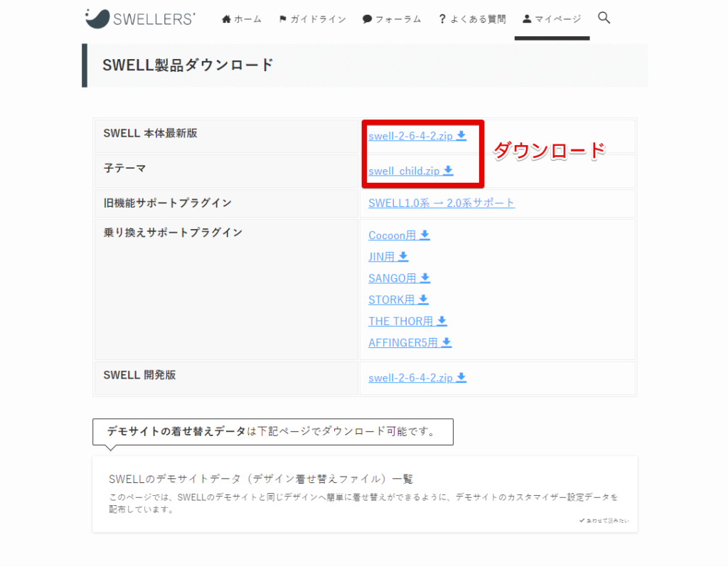Click SWELL 開発版 row label
The width and height of the screenshot is (728, 567).
(x=139, y=375)
